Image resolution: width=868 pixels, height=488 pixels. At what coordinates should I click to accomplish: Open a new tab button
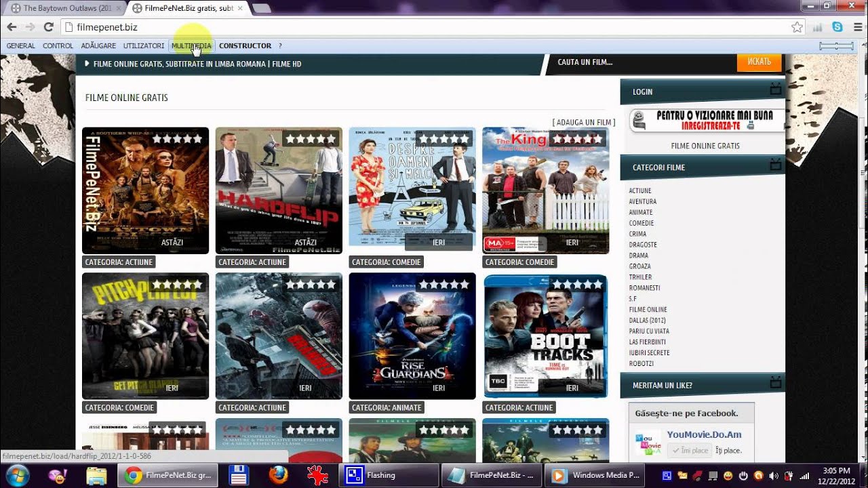pyautogui.click(x=261, y=8)
